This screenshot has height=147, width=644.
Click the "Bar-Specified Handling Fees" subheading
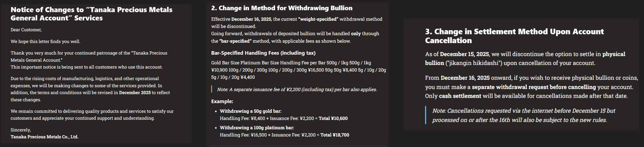(263, 53)
